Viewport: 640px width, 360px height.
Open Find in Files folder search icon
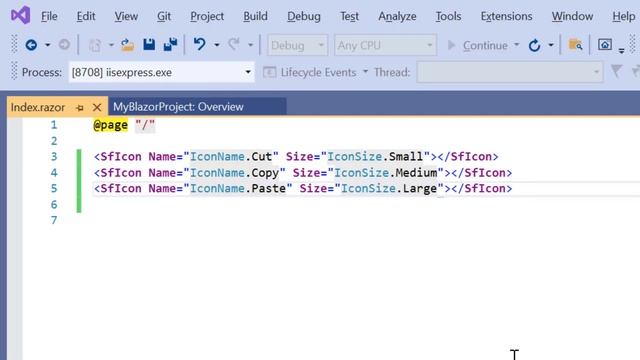576,45
